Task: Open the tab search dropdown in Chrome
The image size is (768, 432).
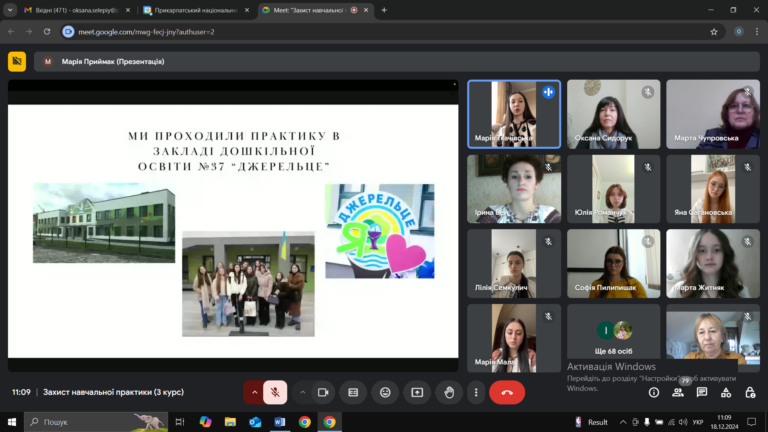Action: tap(10, 10)
